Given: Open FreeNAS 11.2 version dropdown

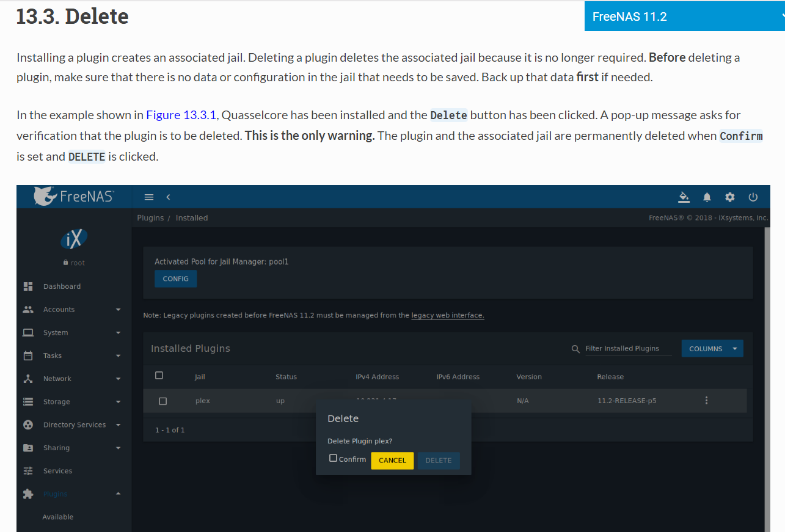Looking at the screenshot, I should coord(685,16).
